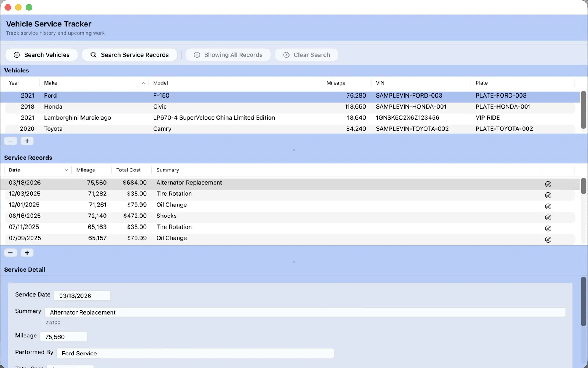Remove service record with minus button
This screenshot has width=588, height=368.
click(x=11, y=253)
